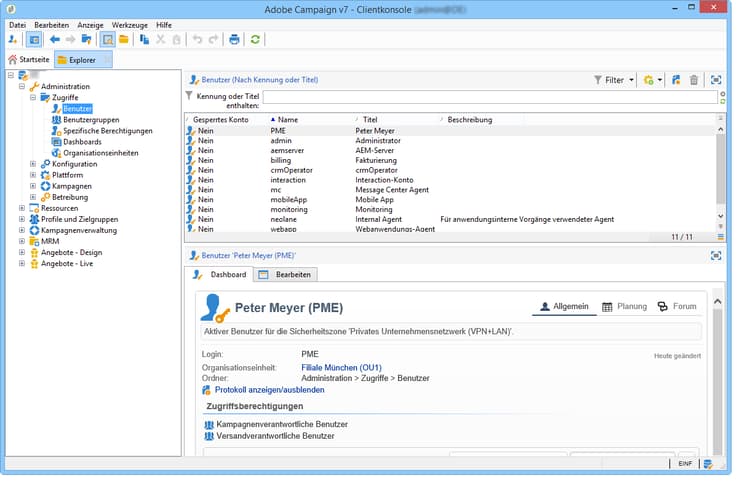Viewport: 750px width, 494px height.
Task: Click the user list vertical scrollbar
Action: 720,173
